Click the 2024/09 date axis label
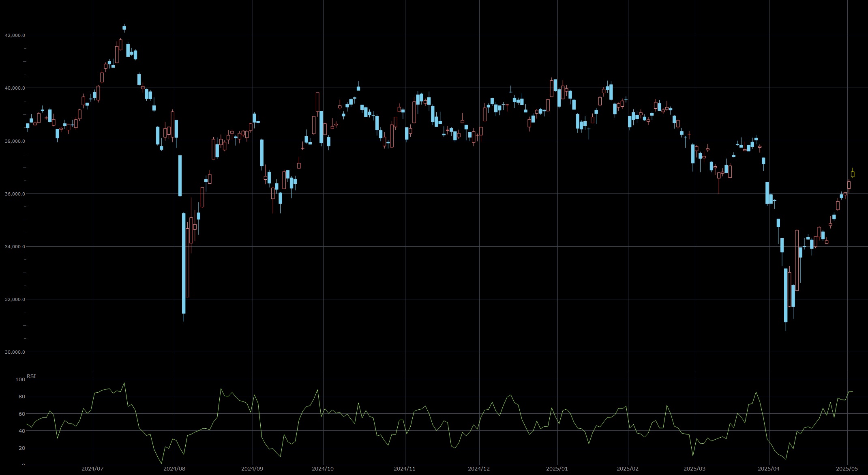 (252, 469)
